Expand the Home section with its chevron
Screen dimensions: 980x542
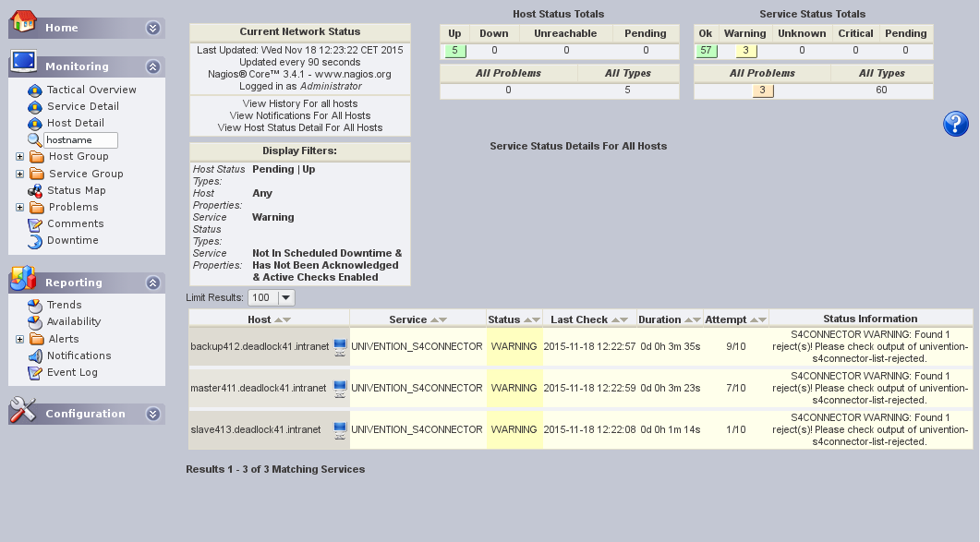153,28
